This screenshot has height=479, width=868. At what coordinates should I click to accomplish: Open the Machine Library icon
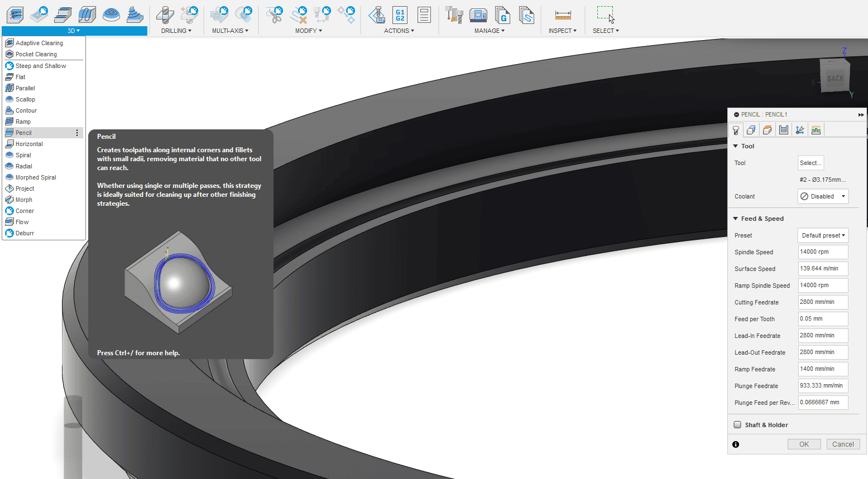click(478, 14)
